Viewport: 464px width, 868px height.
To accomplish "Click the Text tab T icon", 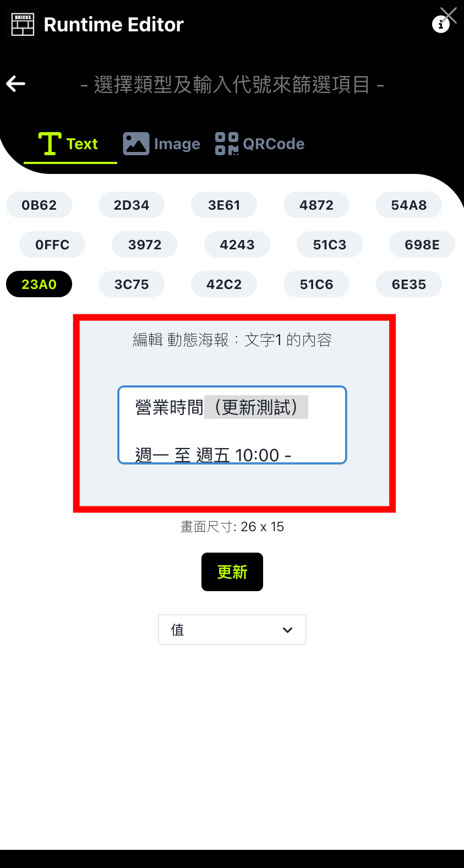I will tap(50, 144).
